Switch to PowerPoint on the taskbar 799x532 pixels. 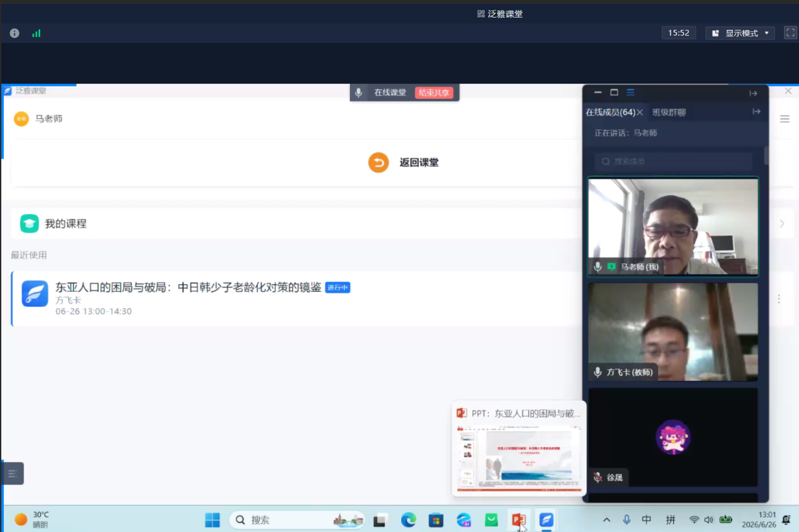[518, 520]
